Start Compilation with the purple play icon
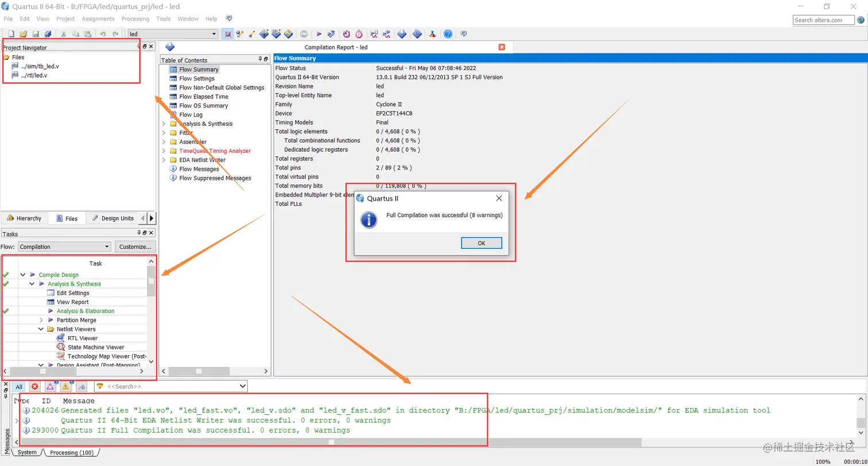Image resolution: width=868 pixels, height=466 pixels. tap(319, 34)
